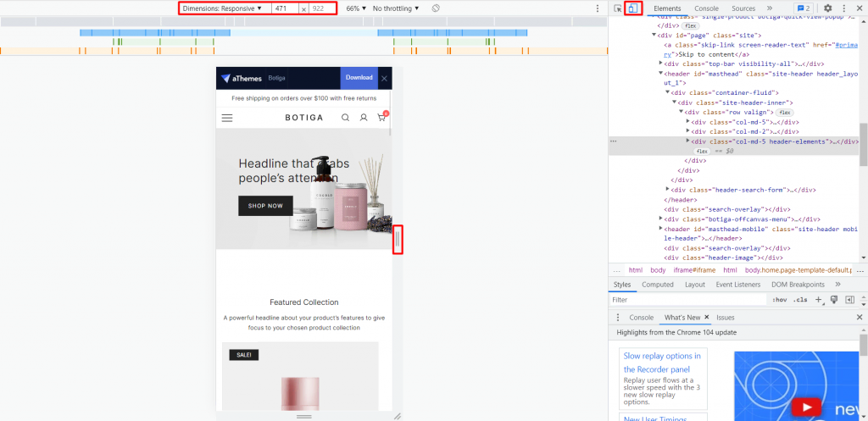Image resolution: width=868 pixels, height=421 pixels.
Task: Click the new style rule plus icon
Action: 819,300
